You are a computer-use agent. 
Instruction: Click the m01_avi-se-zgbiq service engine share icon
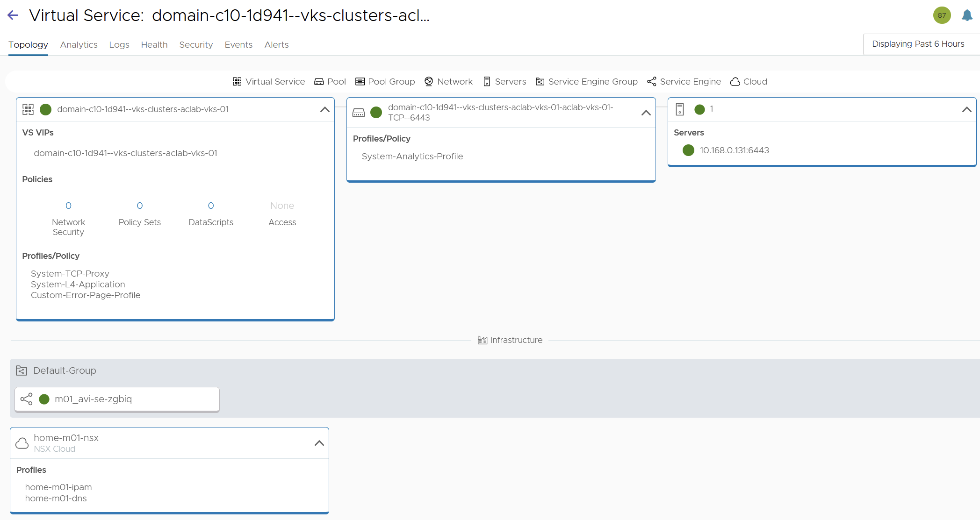coord(27,399)
